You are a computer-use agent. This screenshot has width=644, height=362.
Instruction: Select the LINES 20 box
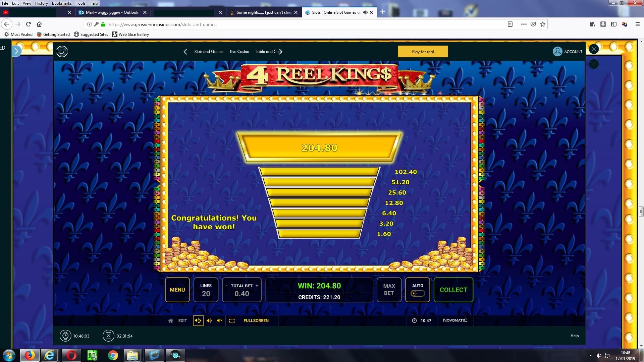[206, 290]
